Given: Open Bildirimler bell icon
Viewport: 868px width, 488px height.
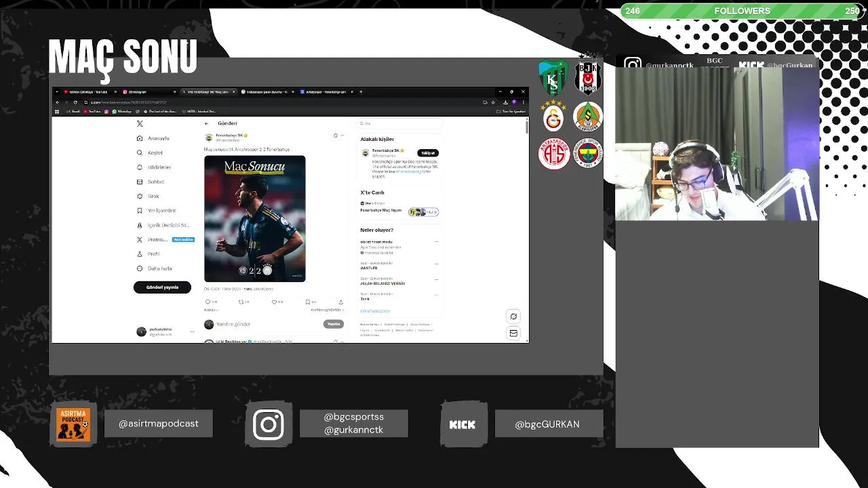Looking at the screenshot, I should pyautogui.click(x=140, y=167).
